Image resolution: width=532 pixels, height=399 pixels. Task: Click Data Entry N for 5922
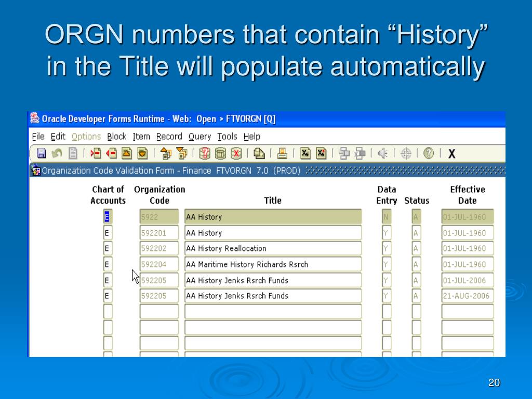[x=387, y=217]
